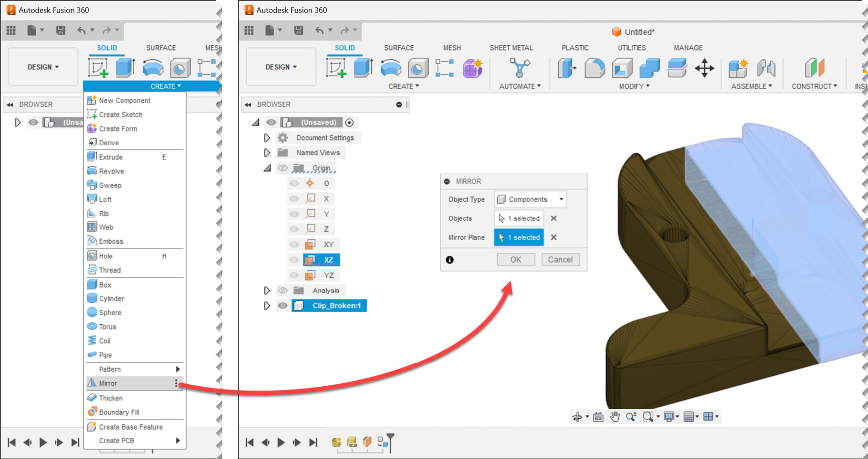Viewport: 868px width, 459px height.
Task: Toggle visibility of Origin folder
Action: (282, 168)
